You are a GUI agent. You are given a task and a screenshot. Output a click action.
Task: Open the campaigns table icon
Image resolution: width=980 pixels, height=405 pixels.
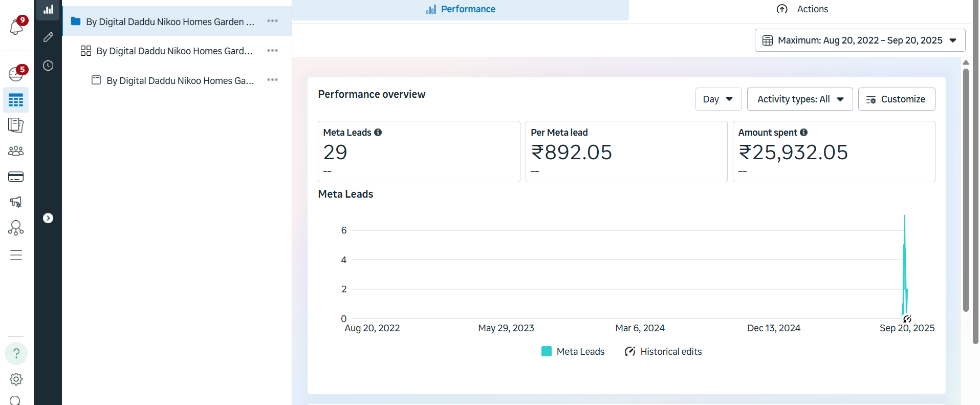pyautogui.click(x=16, y=100)
